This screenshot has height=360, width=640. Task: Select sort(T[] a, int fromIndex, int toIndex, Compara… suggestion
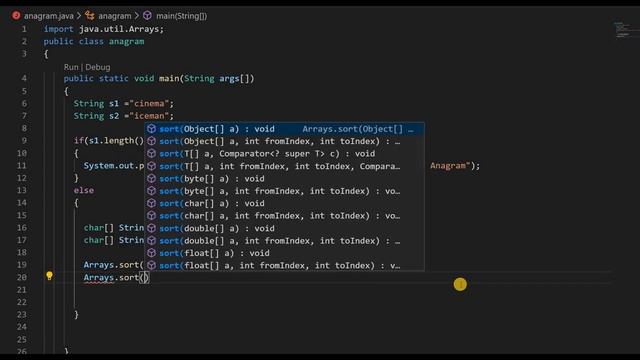pyautogui.click(x=284, y=166)
